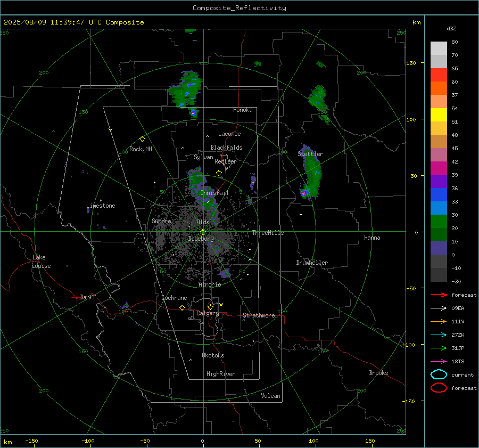Click the red forecast ellipse icon
Screen dimensions: 479x448
coord(439,388)
